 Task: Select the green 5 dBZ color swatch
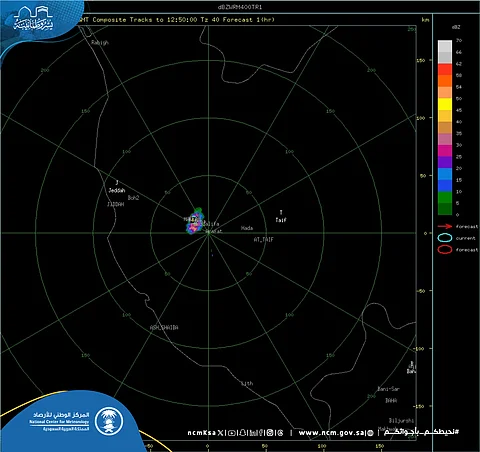click(x=445, y=197)
